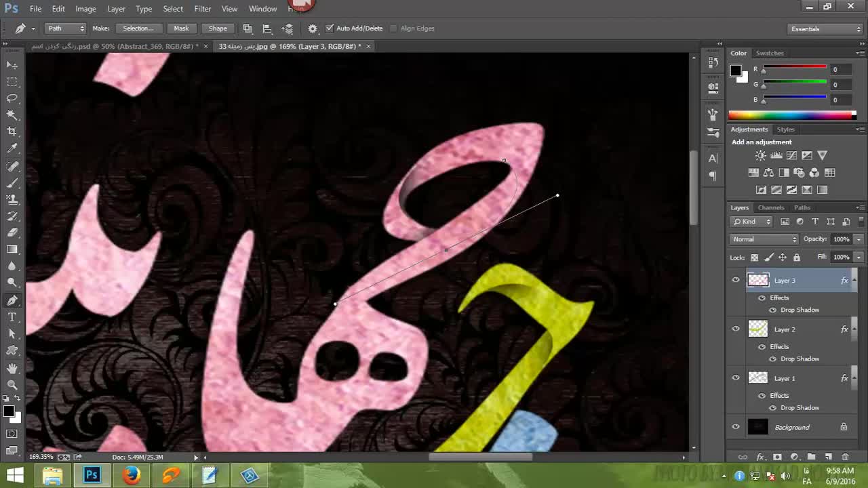The height and width of the screenshot is (488, 868).
Task: Select the Zoom tool
Action: [12, 385]
